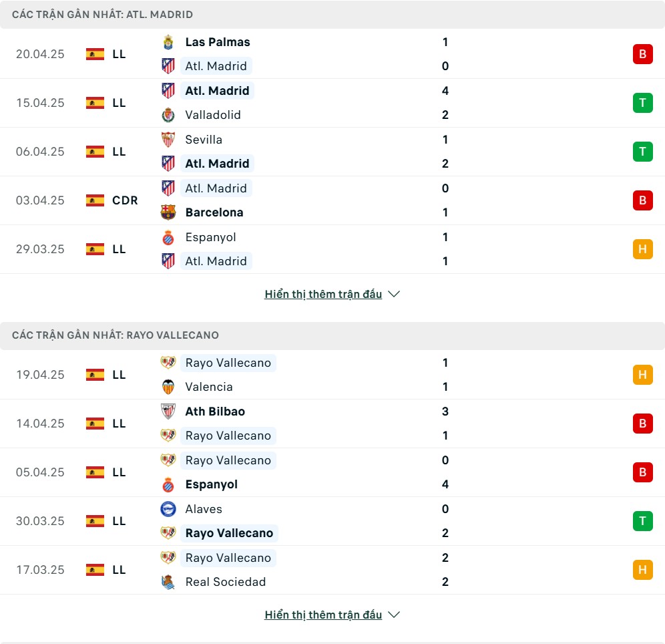This screenshot has width=665, height=644.
Task: Expand more Atl. Madrid matches via chevron
Action: pyautogui.click(x=394, y=294)
